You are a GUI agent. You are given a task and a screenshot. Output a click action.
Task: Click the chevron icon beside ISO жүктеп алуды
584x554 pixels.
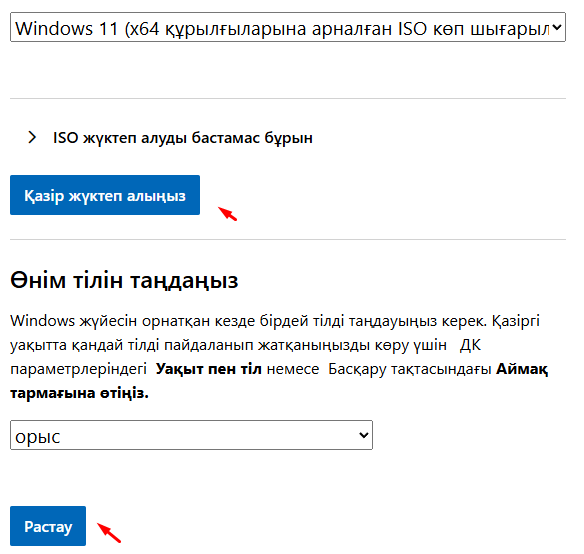tap(32, 137)
